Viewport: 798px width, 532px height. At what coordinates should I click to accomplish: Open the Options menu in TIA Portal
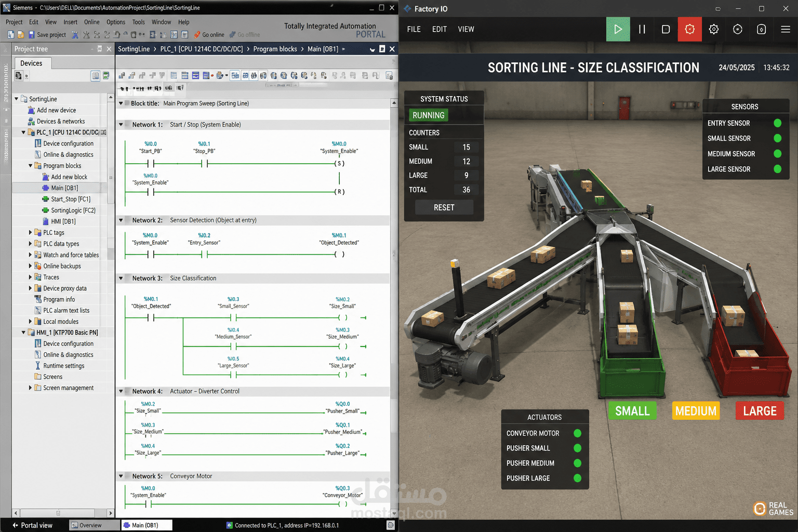pos(116,22)
